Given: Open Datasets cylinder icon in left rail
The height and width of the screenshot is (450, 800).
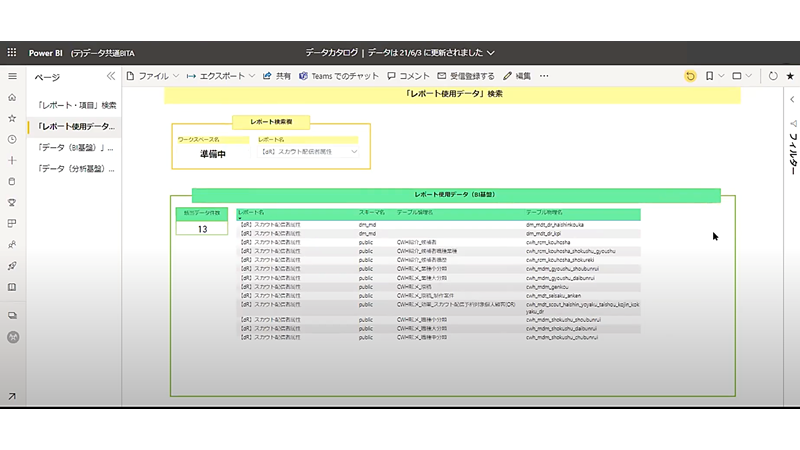Looking at the screenshot, I should point(12,181).
